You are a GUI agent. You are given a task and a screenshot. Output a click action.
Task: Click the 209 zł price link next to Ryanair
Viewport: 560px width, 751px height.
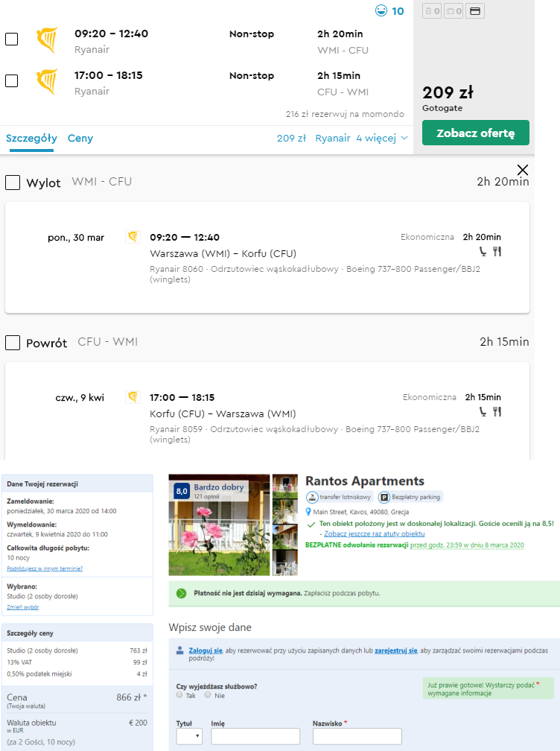[291, 139]
